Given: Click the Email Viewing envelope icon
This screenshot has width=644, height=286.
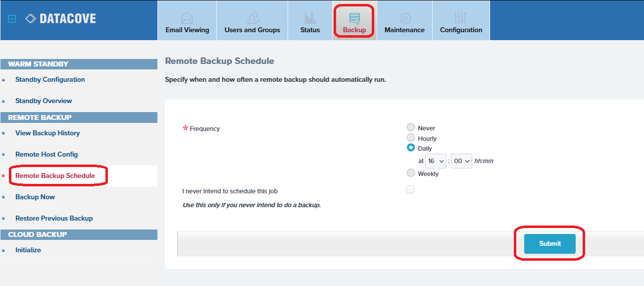Looking at the screenshot, I should tap(187, 18).
